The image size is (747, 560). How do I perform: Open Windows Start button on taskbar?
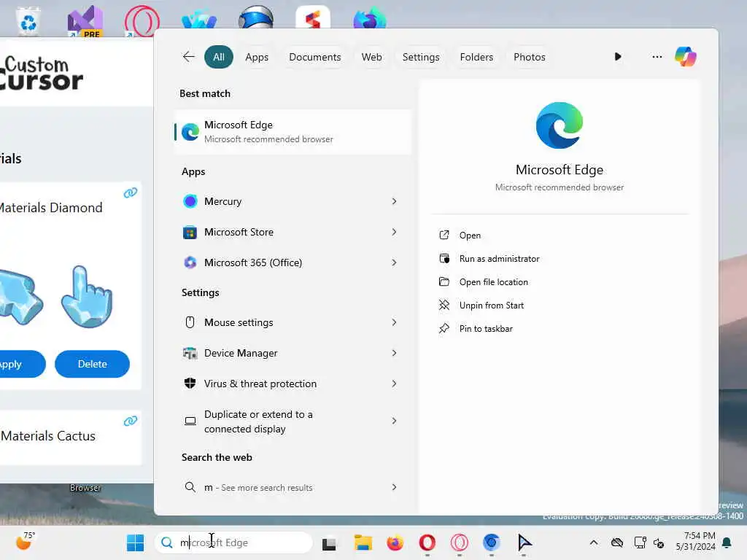pos(135,542)
